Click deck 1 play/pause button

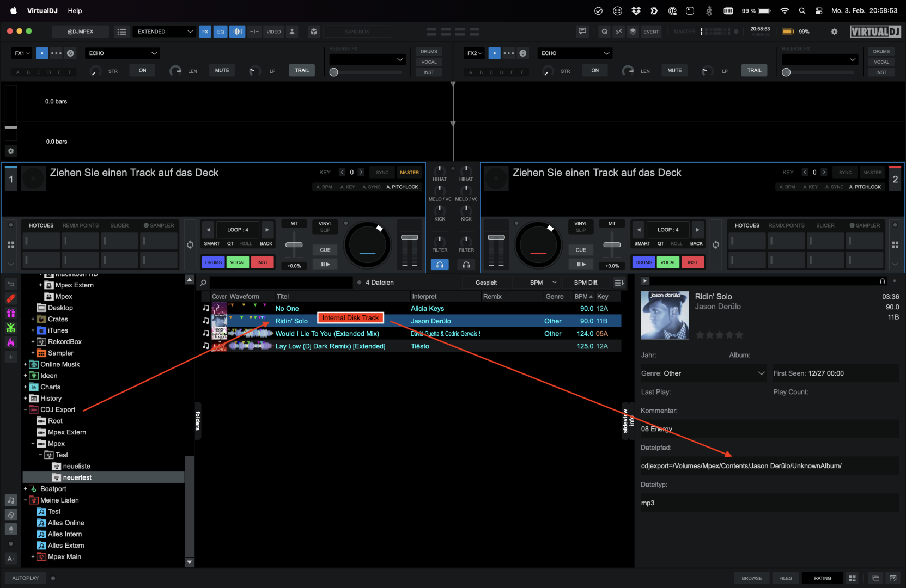(325, 265)
